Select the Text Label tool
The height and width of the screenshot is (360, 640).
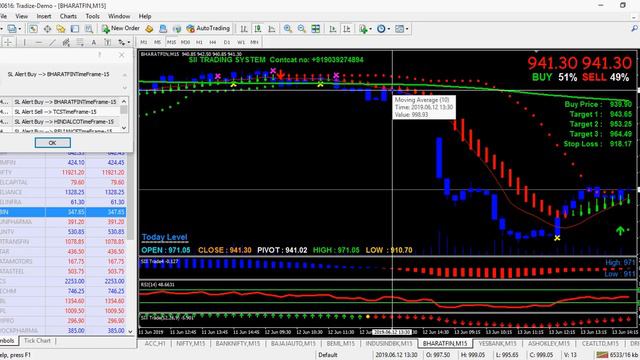(x=107, y=42)
